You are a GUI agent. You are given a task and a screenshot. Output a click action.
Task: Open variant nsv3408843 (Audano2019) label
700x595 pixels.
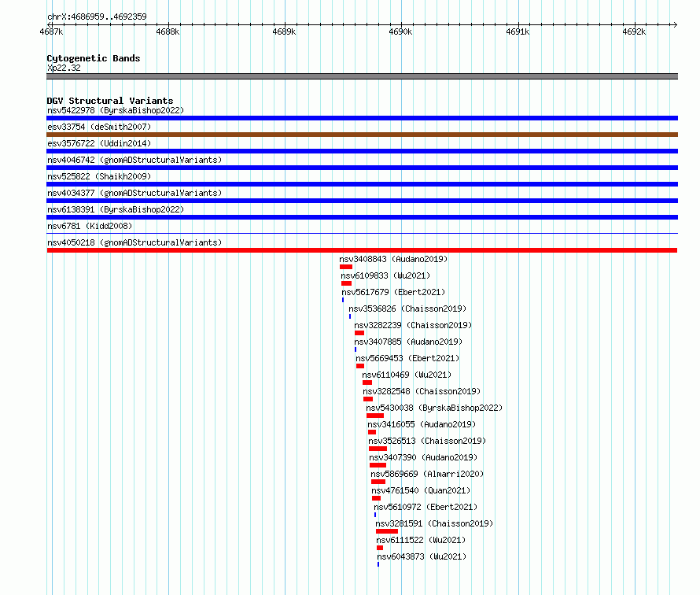point(393,259)
